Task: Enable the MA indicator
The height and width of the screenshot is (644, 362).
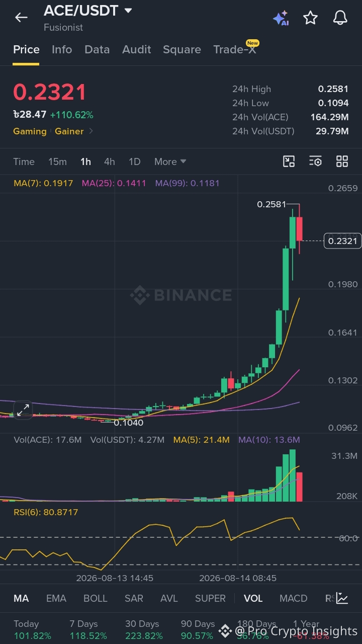Action: (21, 598)
